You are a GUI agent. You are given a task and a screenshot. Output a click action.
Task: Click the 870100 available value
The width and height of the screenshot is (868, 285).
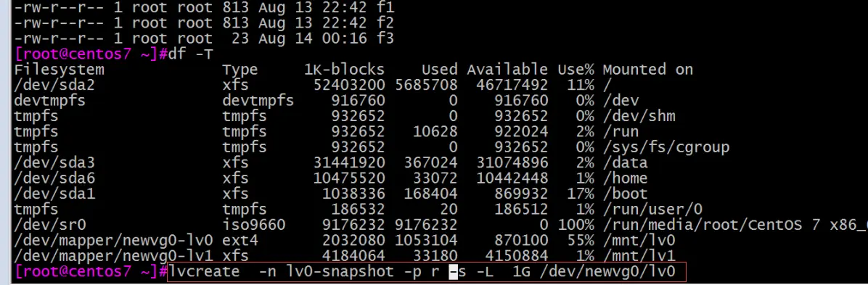(521, 240)
